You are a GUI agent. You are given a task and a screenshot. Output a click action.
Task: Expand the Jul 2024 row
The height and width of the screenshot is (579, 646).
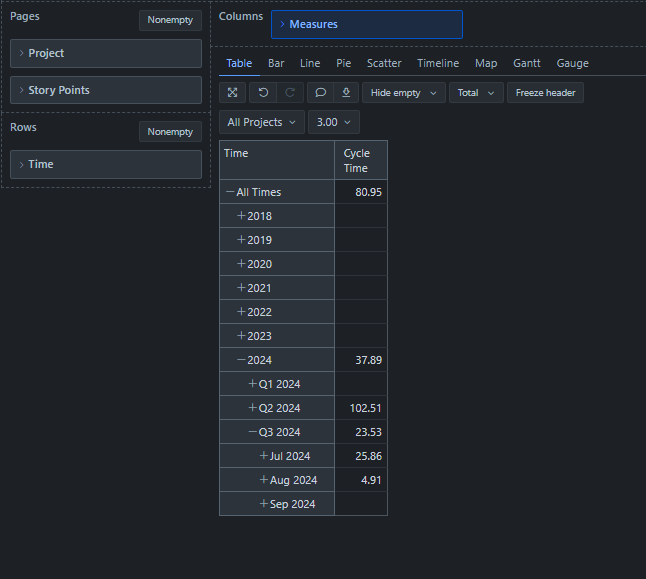point(264,456)
